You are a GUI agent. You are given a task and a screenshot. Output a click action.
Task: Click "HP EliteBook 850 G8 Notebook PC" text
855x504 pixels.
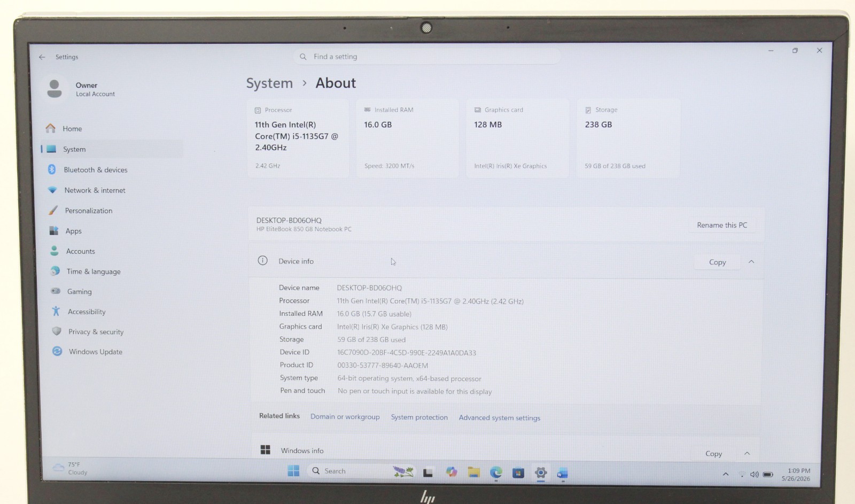click(x=304, y=229)
